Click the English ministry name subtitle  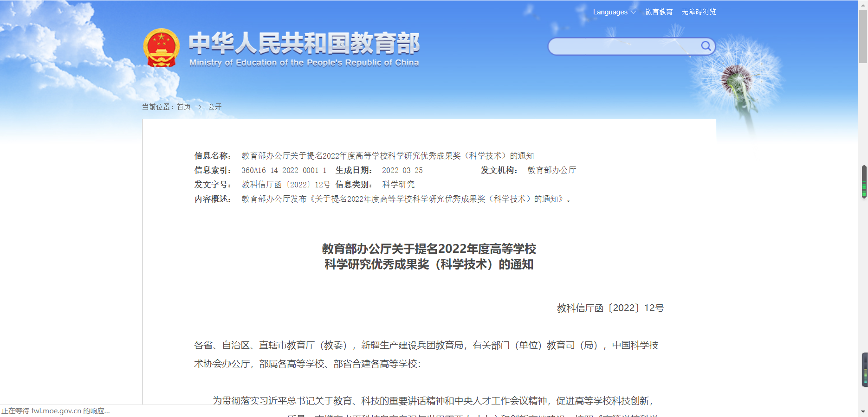click(x=304, y=63)
